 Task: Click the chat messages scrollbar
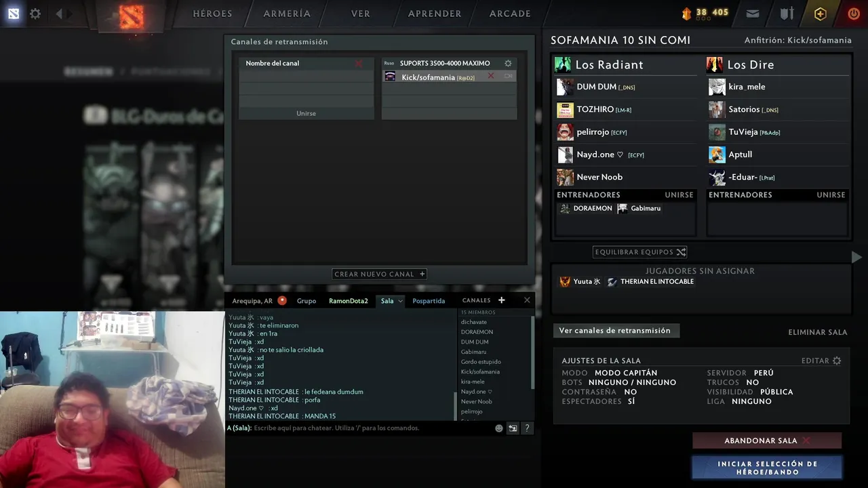(x=455, y=407)
